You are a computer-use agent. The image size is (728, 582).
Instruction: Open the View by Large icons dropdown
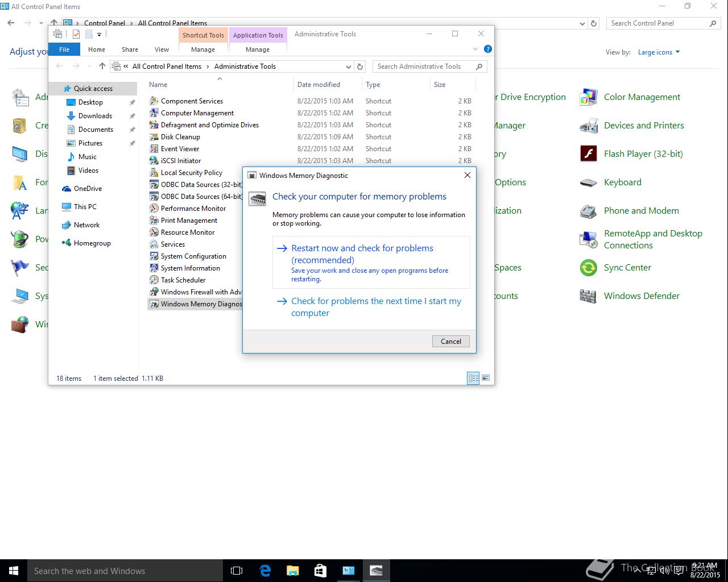659,52
